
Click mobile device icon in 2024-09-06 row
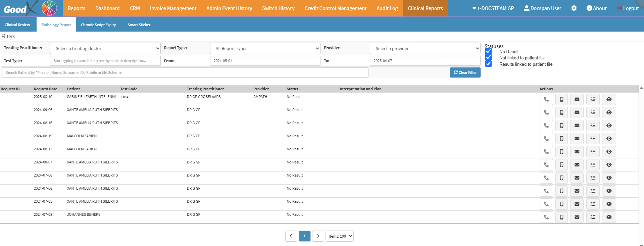click(x=561, y=112)
